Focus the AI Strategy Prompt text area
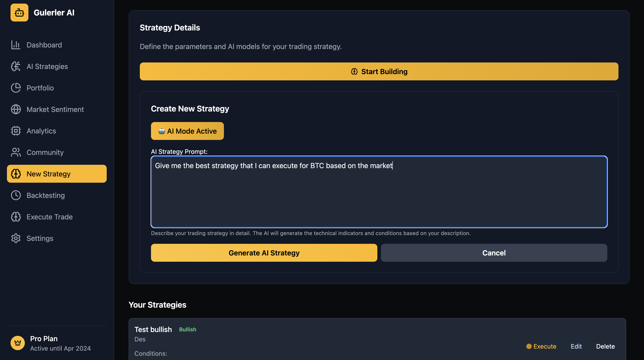This screenshot has width=644, height=360. pyautogui.click(x=379, y=192)
